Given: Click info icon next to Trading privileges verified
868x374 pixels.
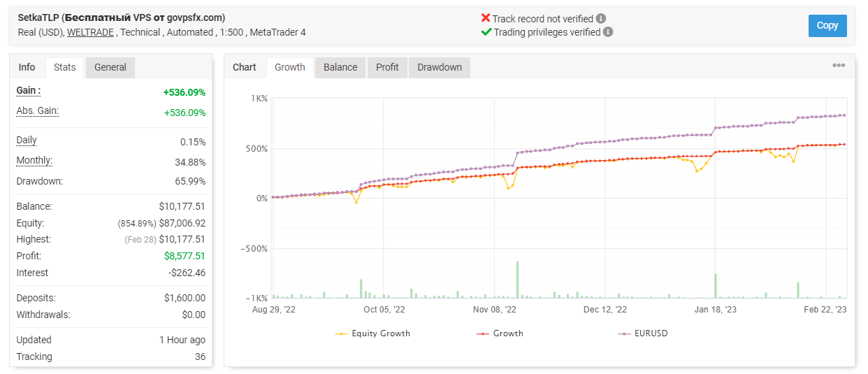Looking at the screenshot, I should 608,32.
